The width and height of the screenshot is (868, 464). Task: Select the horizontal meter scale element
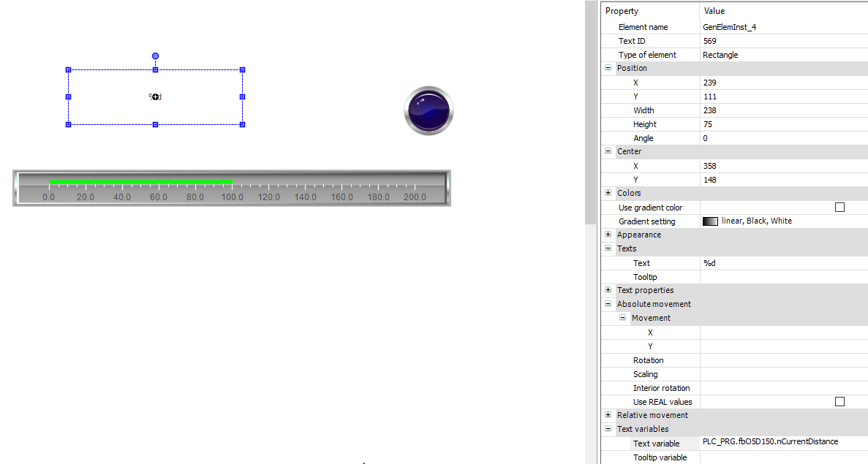[232, 187]
